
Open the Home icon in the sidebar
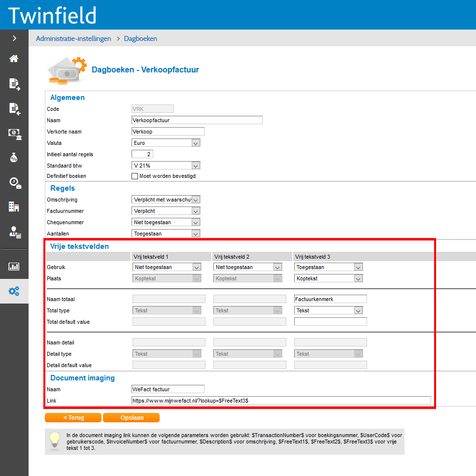[x=14, y=58]
